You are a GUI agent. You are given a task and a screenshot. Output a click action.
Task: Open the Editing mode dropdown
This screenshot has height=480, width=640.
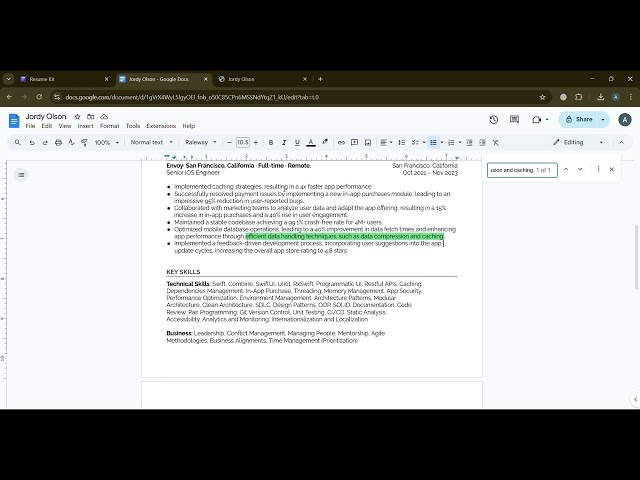578,142
